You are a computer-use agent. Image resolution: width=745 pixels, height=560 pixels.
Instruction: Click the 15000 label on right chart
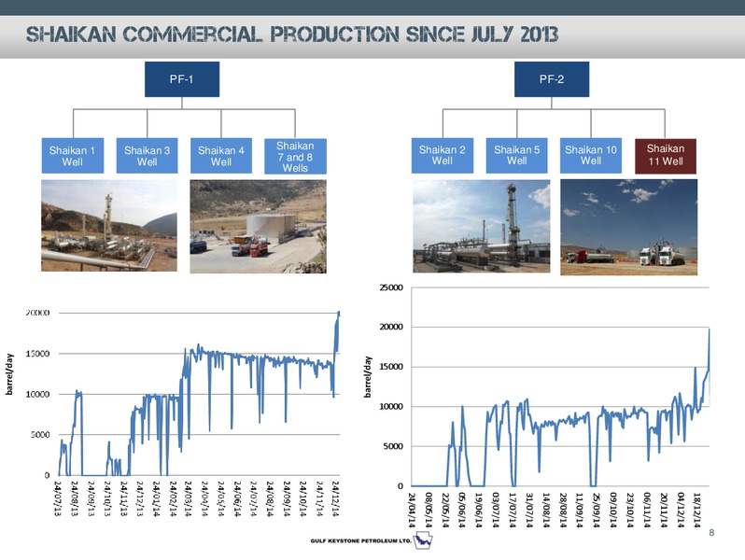pyautogui.click(x=391, y=367)
